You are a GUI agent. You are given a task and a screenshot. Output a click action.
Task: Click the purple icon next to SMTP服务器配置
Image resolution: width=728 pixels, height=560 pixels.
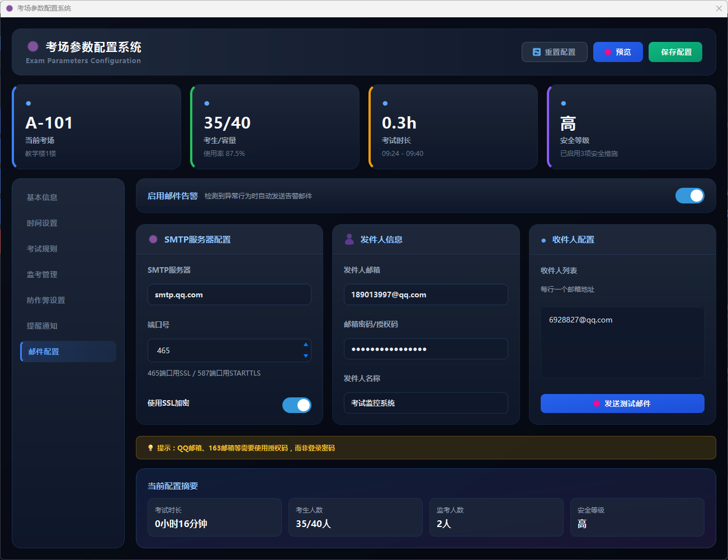point(153,239)
